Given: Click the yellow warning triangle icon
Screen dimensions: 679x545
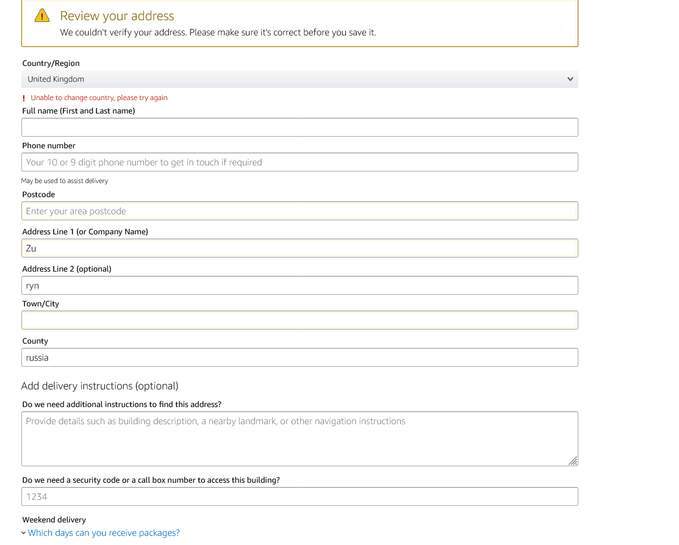Looking at the screenshot, I should click(x=42, y=16).
